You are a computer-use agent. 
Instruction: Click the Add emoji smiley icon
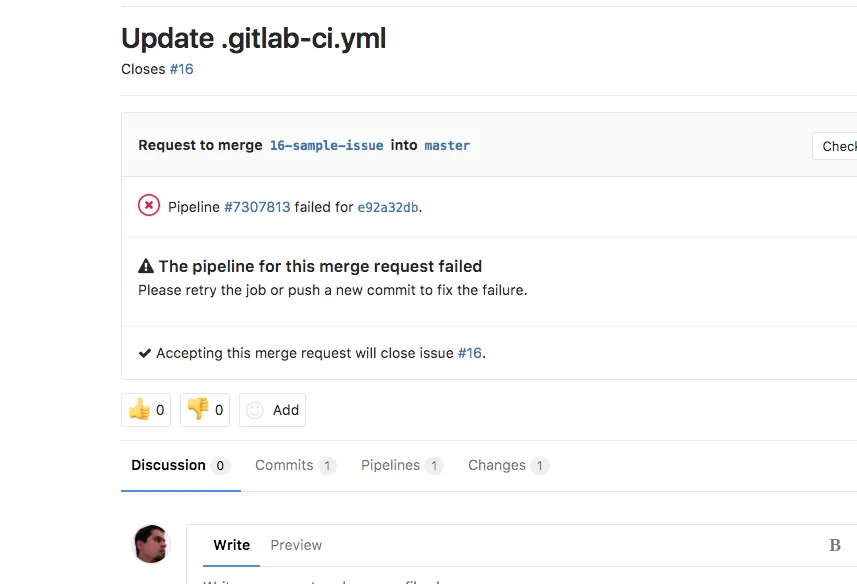point(255,410)
